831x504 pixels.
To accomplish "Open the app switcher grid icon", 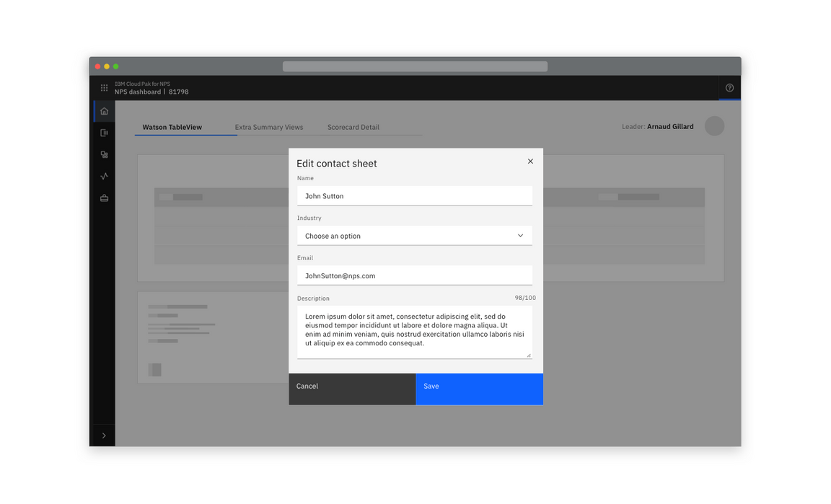I will [104, 87].
